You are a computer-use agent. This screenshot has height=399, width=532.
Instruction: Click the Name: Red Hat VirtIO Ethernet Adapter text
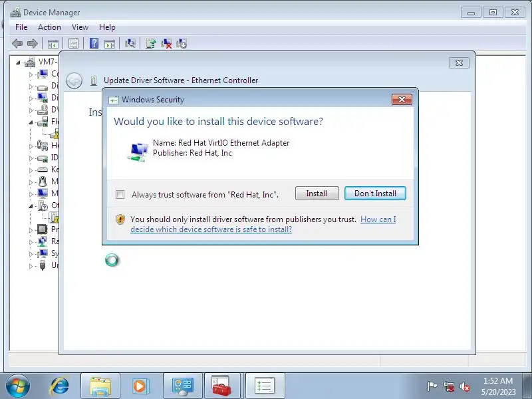pos(221,143)
